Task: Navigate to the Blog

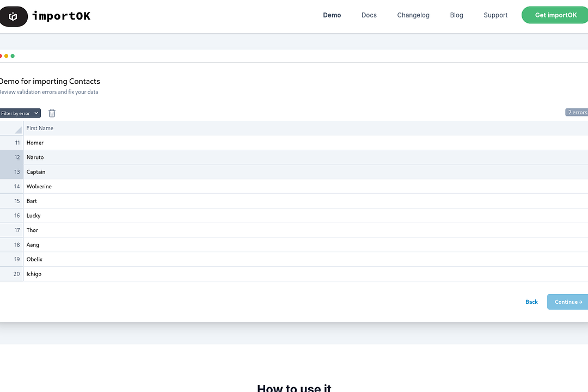Action: tap(456, 15)
